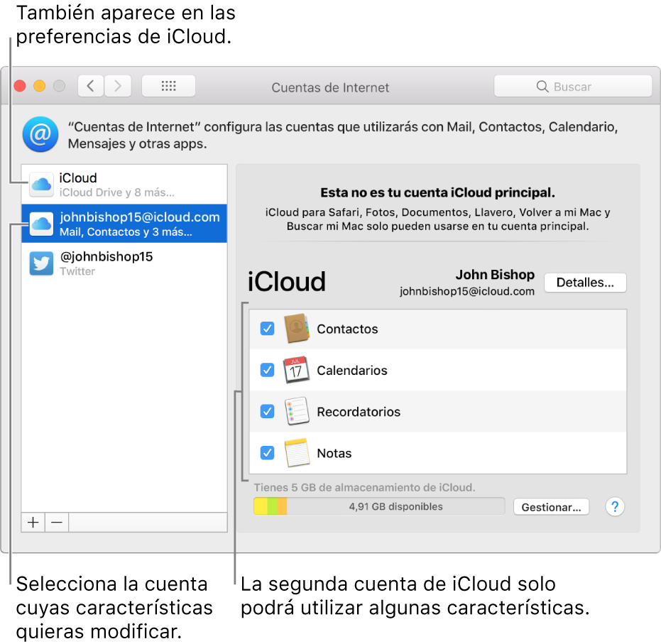Open the Detalles dialog
The image size is (661, 644).
(585, 282)
